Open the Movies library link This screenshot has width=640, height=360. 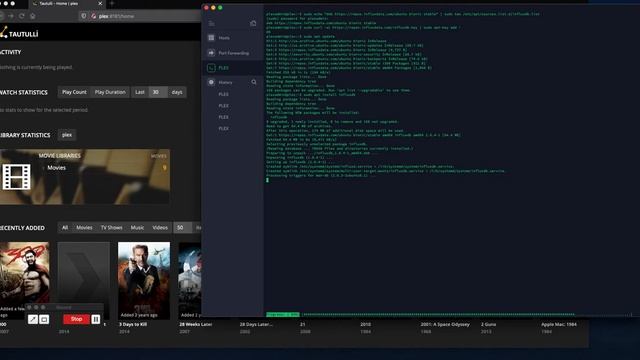click(56, 168)
